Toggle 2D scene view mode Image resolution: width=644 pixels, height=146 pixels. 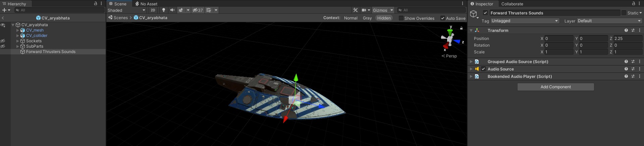point(153,10)
